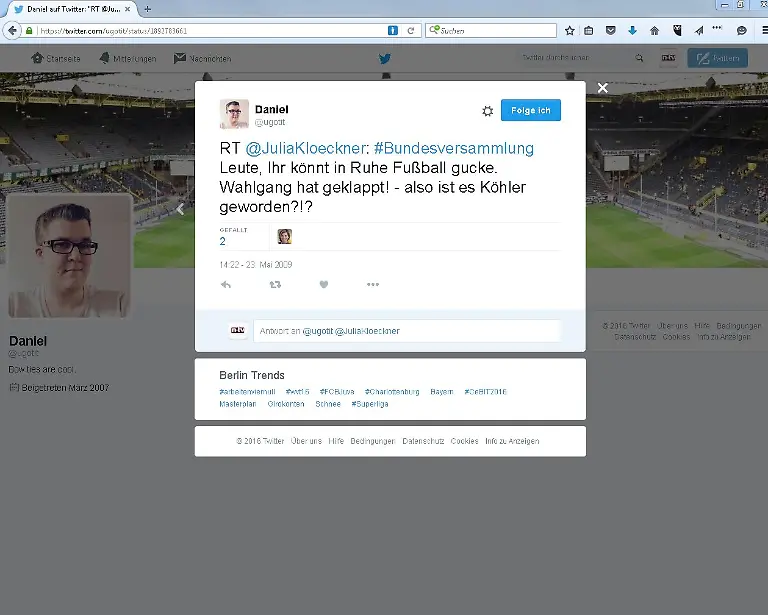Viewport: 768px width, 615px height.
Task: Open the gear settings menu beside Folge ich
Action: (x=487, y=111)
